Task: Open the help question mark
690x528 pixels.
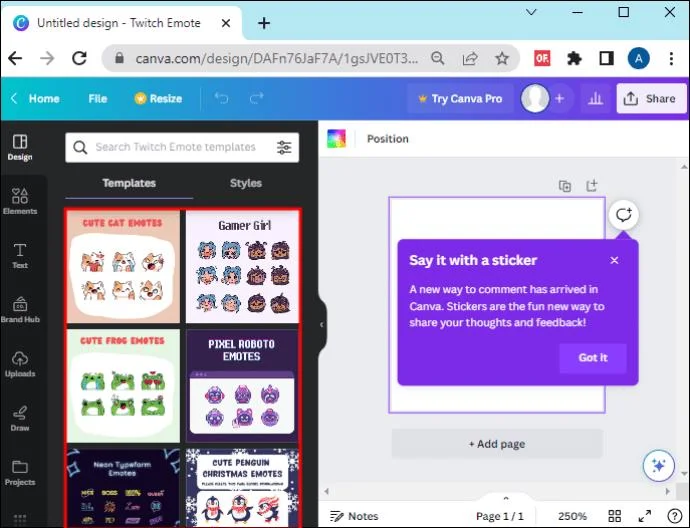Action: pos(674,516)
